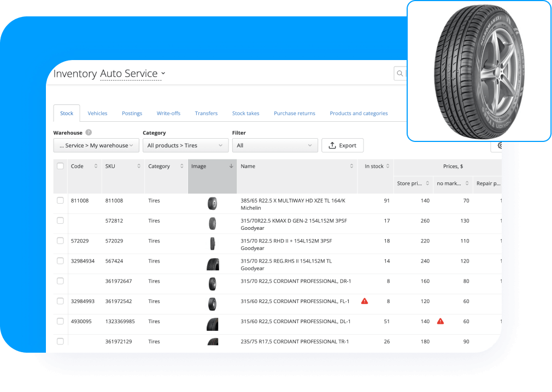Viewport: 552px width, 392px height.
Task: Open the Auto Service title chevron menu
Action: coord(163,73)
